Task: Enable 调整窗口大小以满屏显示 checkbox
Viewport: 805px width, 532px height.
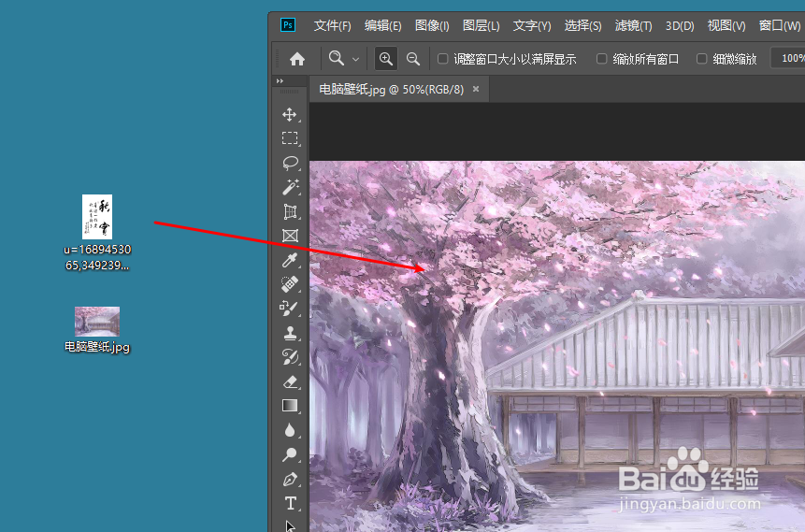Action: click(x=442, y=59)
